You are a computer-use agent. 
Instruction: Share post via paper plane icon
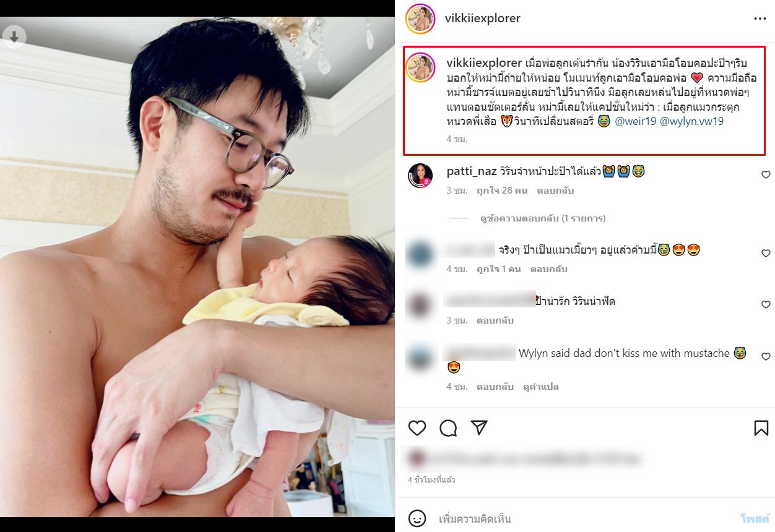click(x=479, y=427)
